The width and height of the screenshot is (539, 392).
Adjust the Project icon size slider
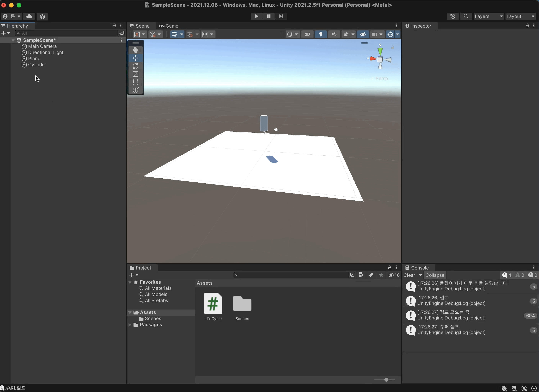[386, 380]
